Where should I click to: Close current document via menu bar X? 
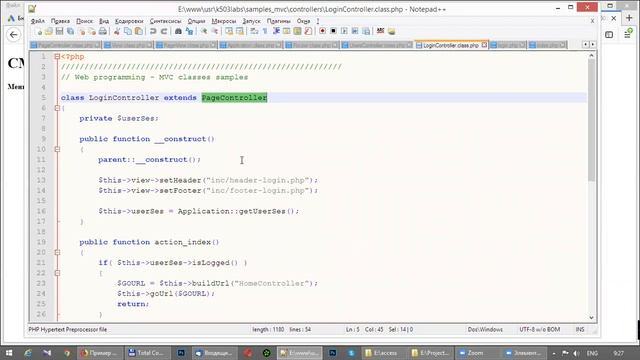coord(592,21)
